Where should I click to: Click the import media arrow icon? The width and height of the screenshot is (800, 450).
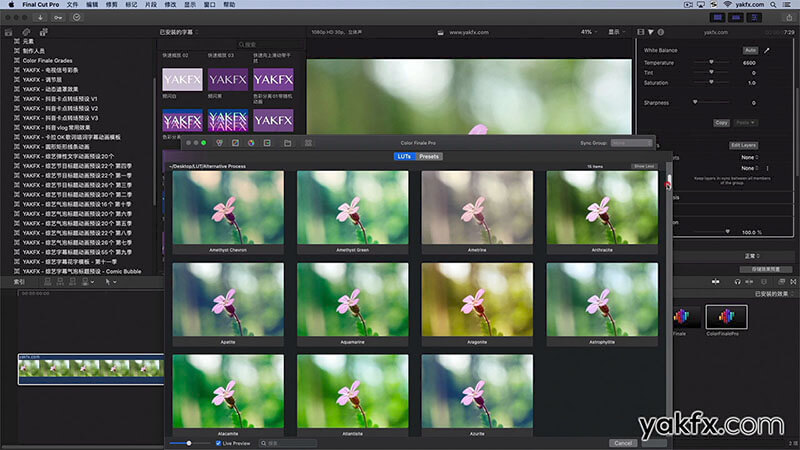tap(40, 17)
